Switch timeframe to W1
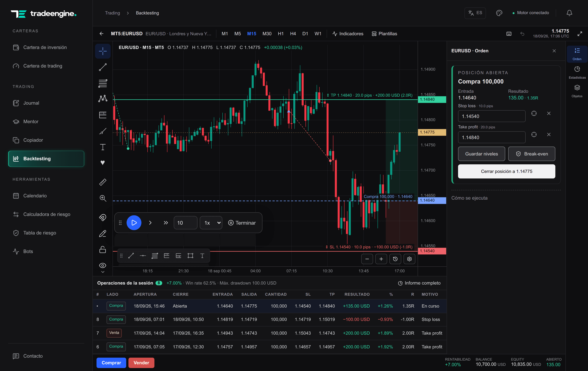The width and height of the screenshot is (588, 371). 318,34
